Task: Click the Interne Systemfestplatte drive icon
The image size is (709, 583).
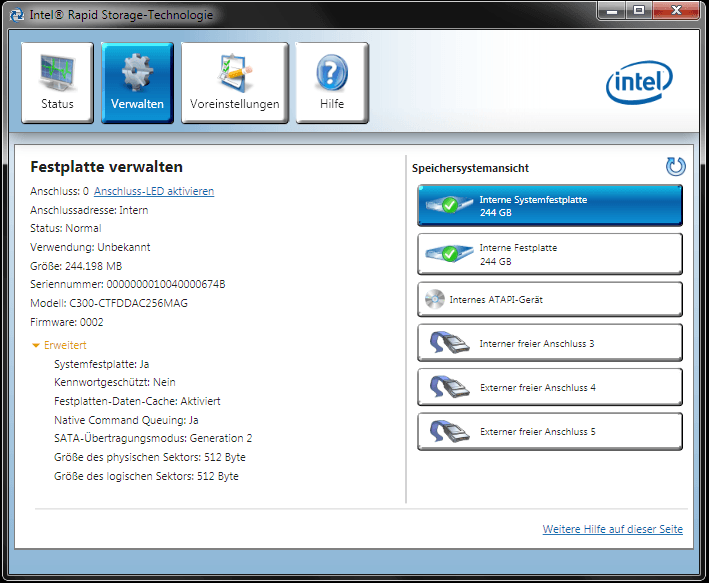Action: pyautogui.click(x=449, y=205)
